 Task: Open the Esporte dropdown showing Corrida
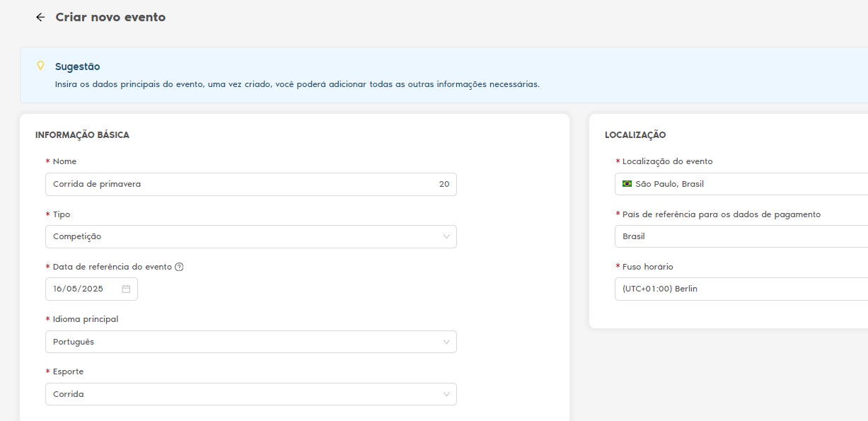241,394
